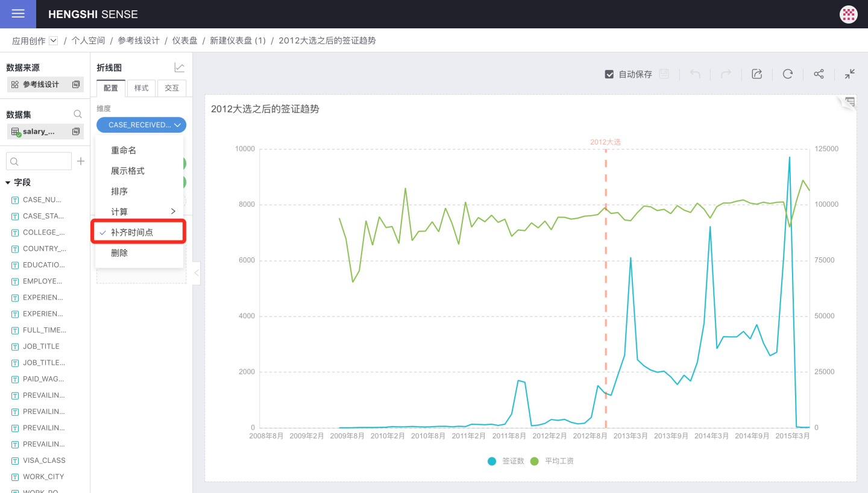Click the plus icon to add field
The image size is (868, 493).
click(x=81, y=162)
